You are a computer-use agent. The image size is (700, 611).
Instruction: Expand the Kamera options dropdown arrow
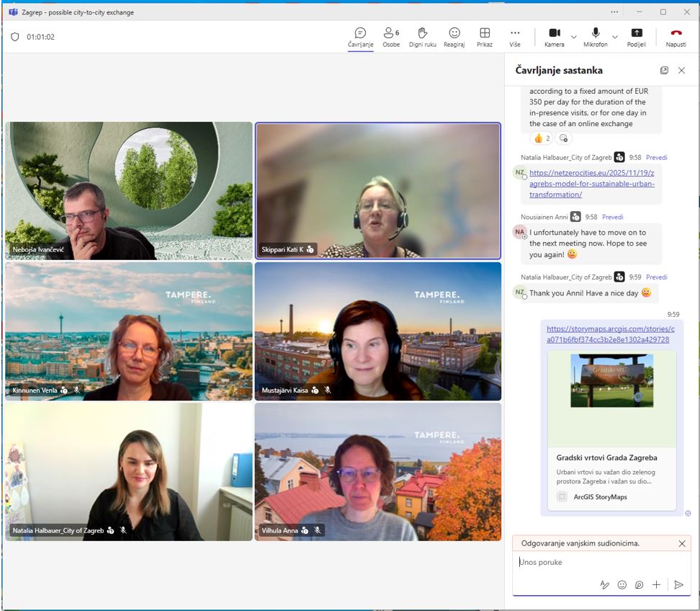574,37
